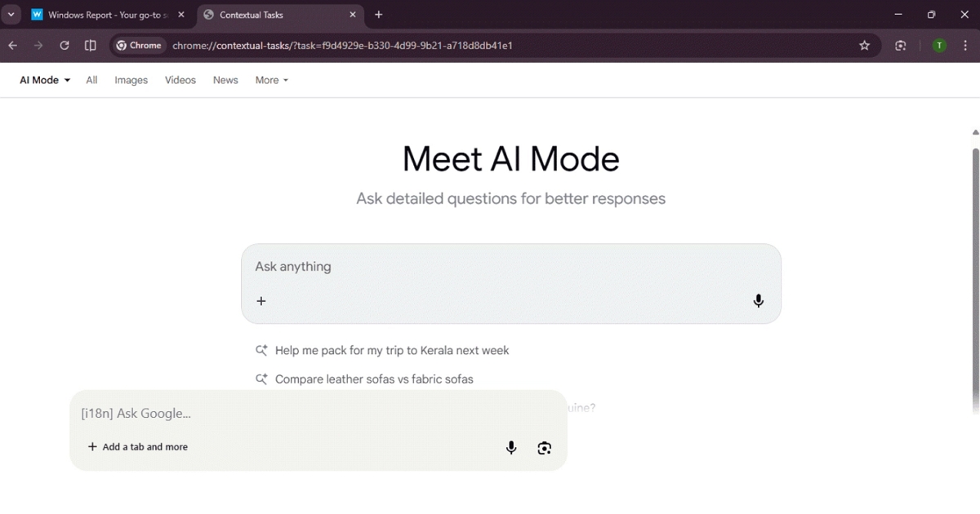The image size is (980, 514).
Task: Click the plus icon in Ask anything box
Action: pos(261,301)
